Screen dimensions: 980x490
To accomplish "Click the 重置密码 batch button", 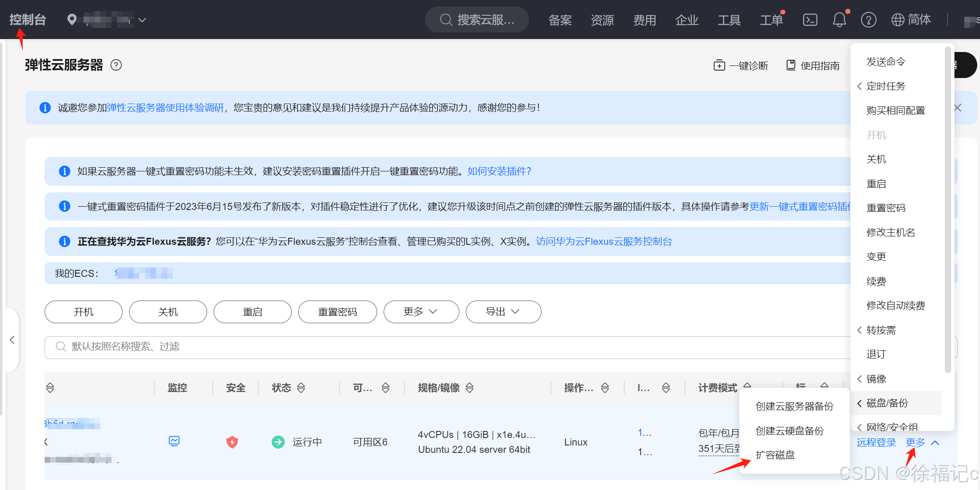I will pyautogui.click(x=338, y=312).
